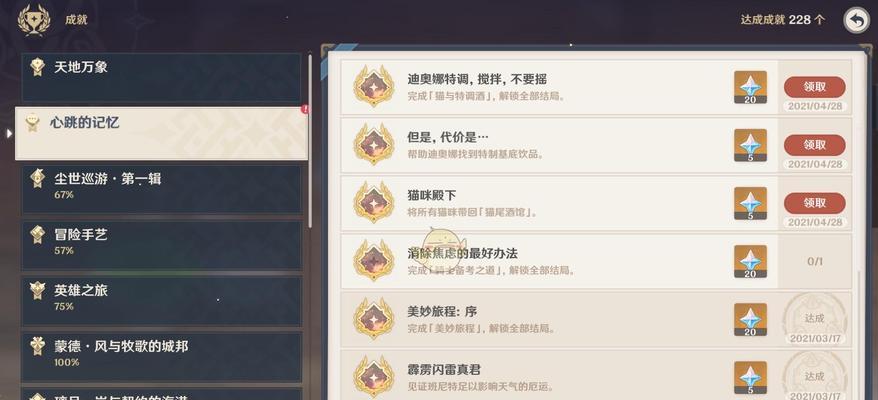Claim reward for 猫咪殿下 achievement
The width and height of the screenshot is (878, 400).
[x=815, y=203]
